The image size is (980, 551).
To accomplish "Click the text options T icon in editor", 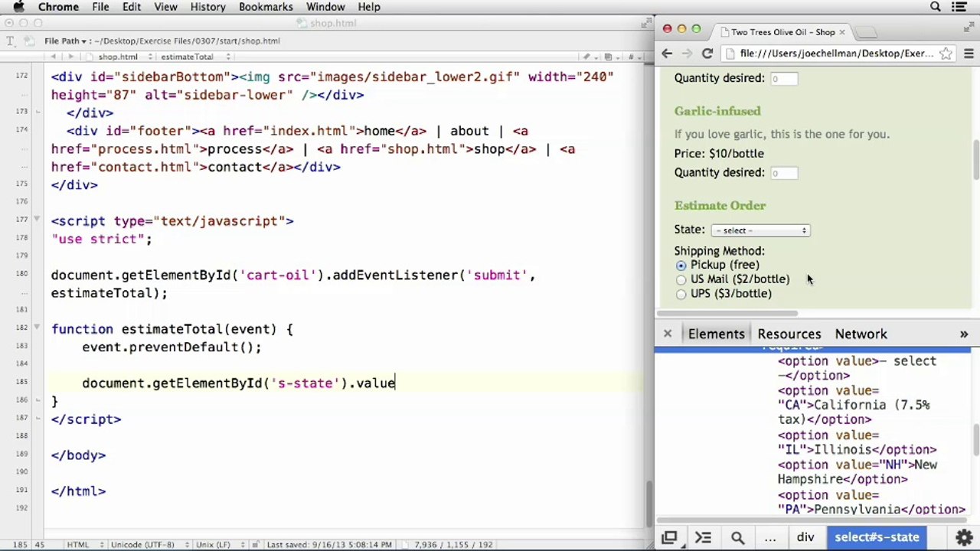I will click(9, 41).
